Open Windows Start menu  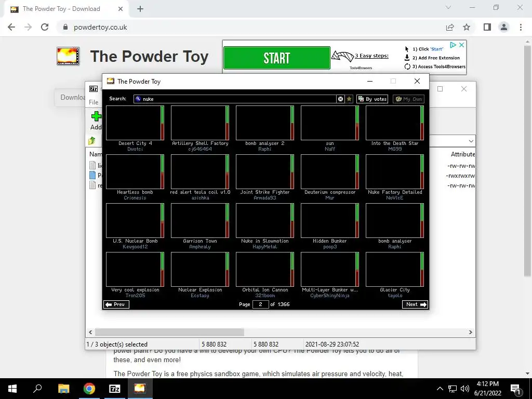[12, 389]
